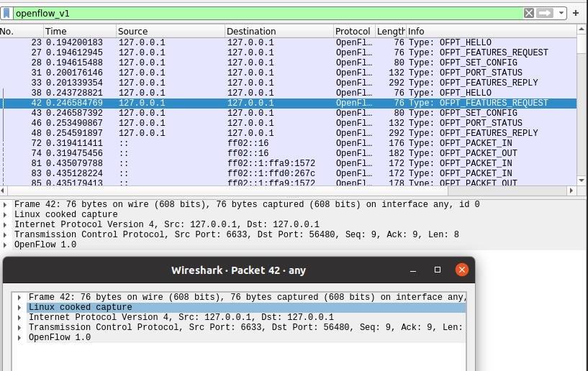Open the filter history dropdown arrow

pos(561,14)
